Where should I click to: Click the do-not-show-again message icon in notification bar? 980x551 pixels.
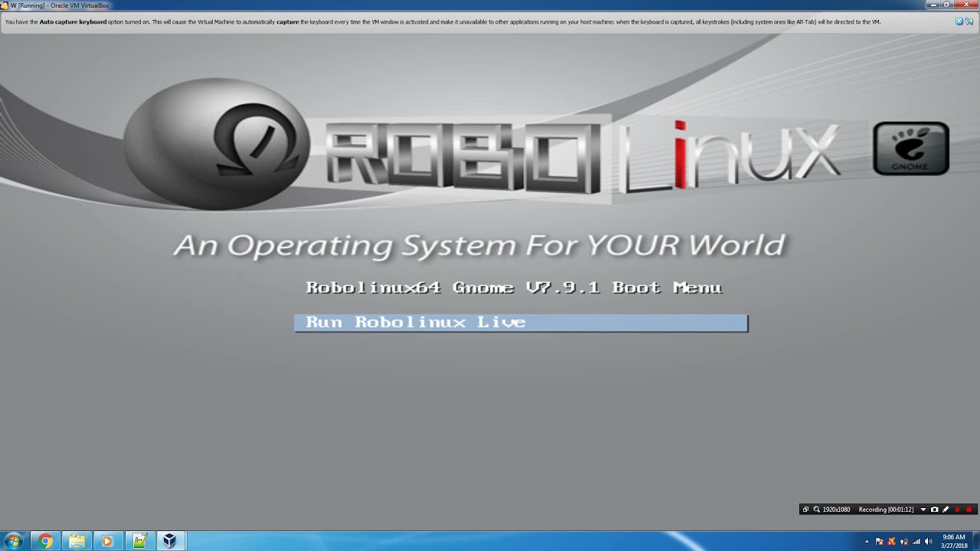click(x=969, y=21)
